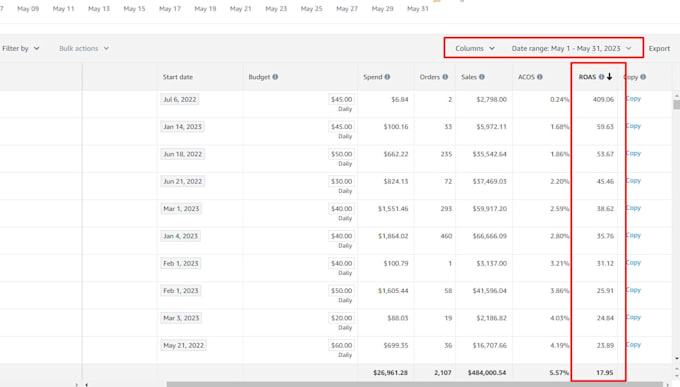Select the orders value 460
The height and width of the screenshot is (387, 680).
pos(446,236)
